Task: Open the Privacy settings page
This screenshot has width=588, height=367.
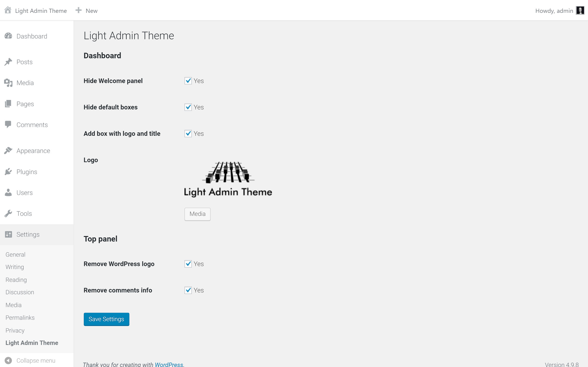Action: 15,330
